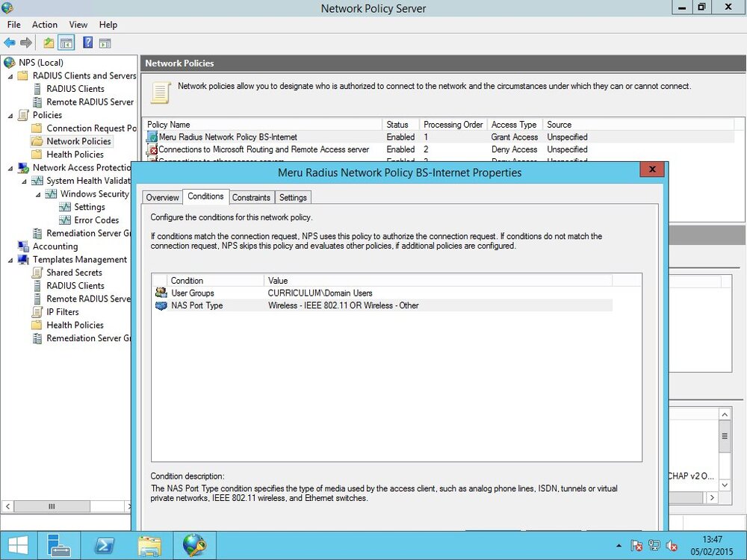Switch to the Constraints tab

tap(252, 197)
